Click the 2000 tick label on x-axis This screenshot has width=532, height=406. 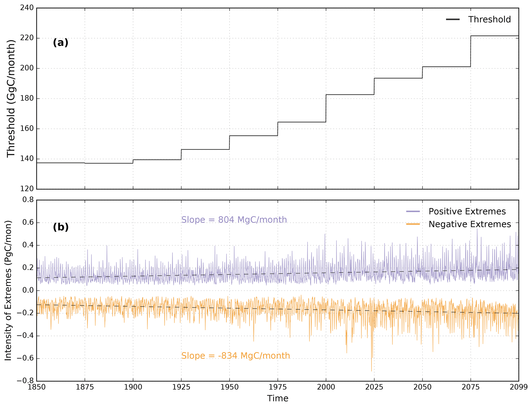326,387
